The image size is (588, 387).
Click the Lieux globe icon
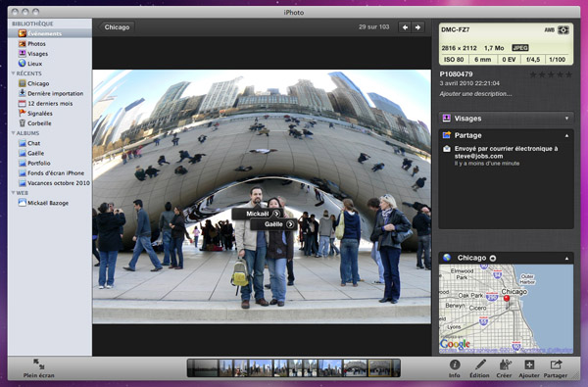(23, 63)
